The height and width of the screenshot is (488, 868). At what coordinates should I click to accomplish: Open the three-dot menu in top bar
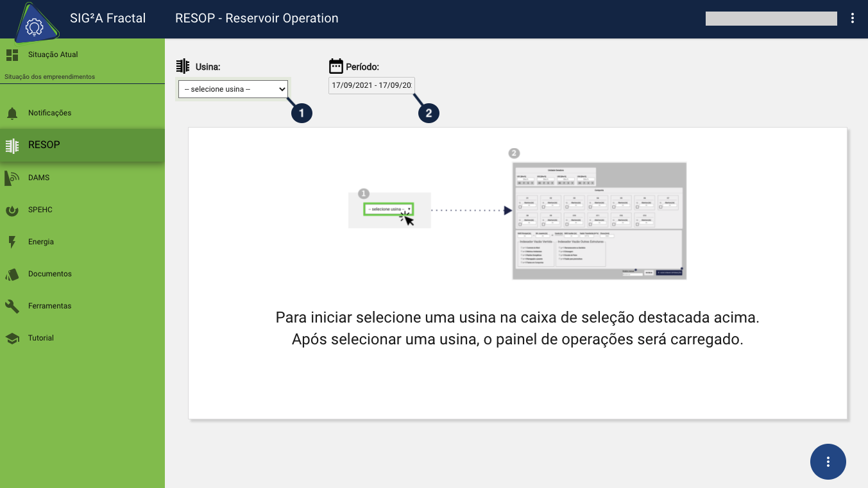coord(853,18)
